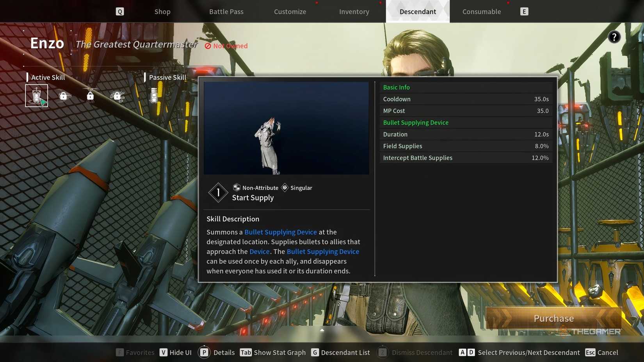Toggle Hide UI option
644x362 pixels.
176,353
